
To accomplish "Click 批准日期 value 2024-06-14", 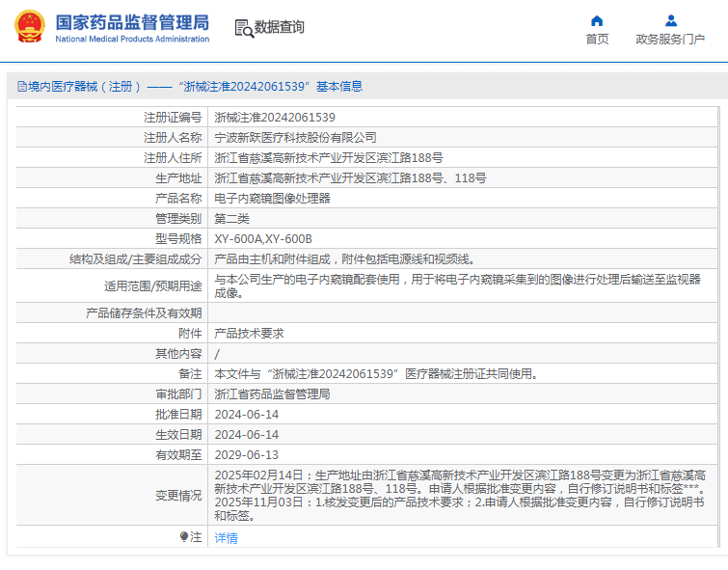I will click(247, 415).
